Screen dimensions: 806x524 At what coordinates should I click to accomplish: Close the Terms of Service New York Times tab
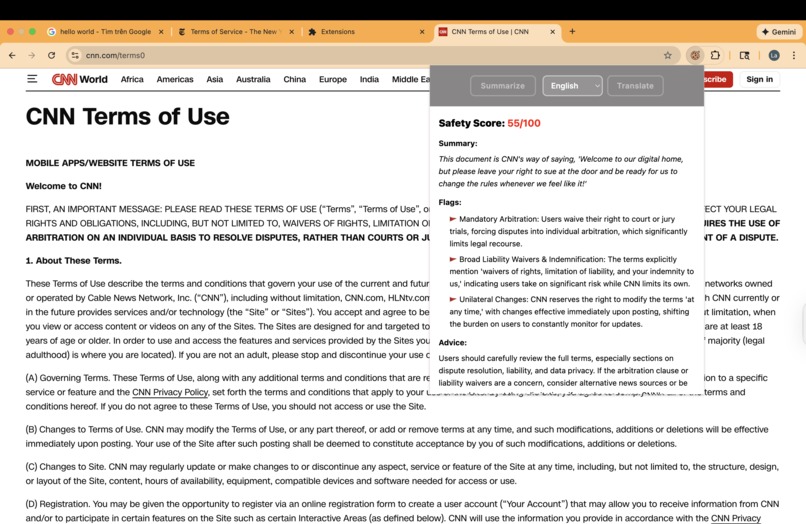point(291,31)
